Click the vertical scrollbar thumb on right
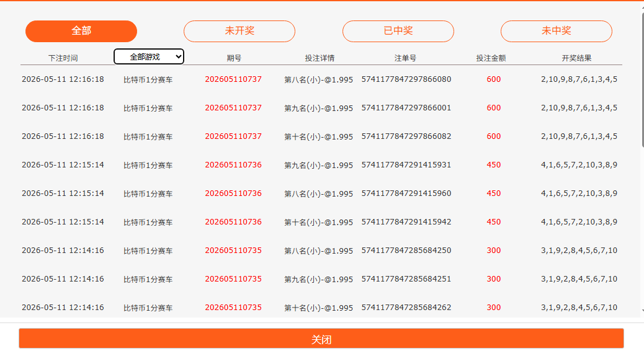The width and height of the screenshot is (644, 351). click(x=642, y=80)
